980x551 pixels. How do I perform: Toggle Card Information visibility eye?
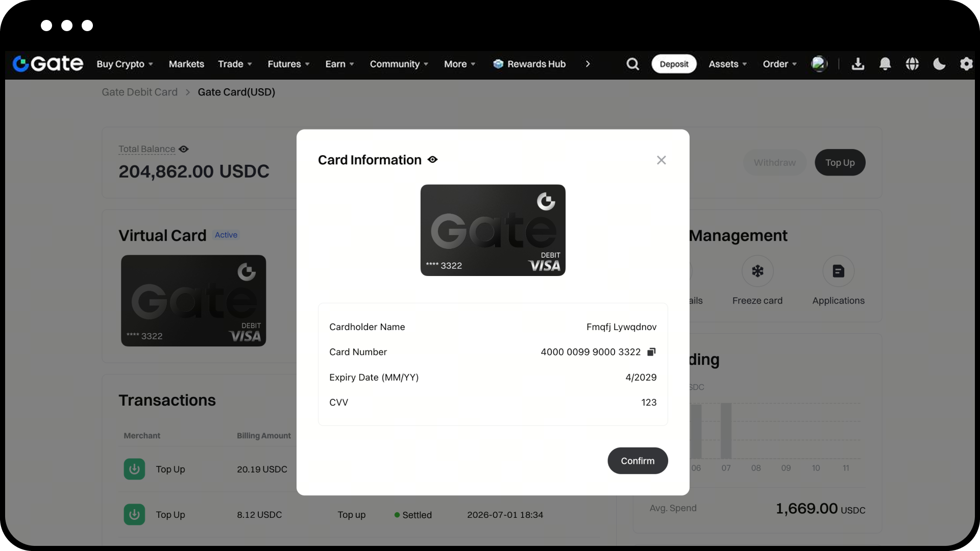pos(433,160)
